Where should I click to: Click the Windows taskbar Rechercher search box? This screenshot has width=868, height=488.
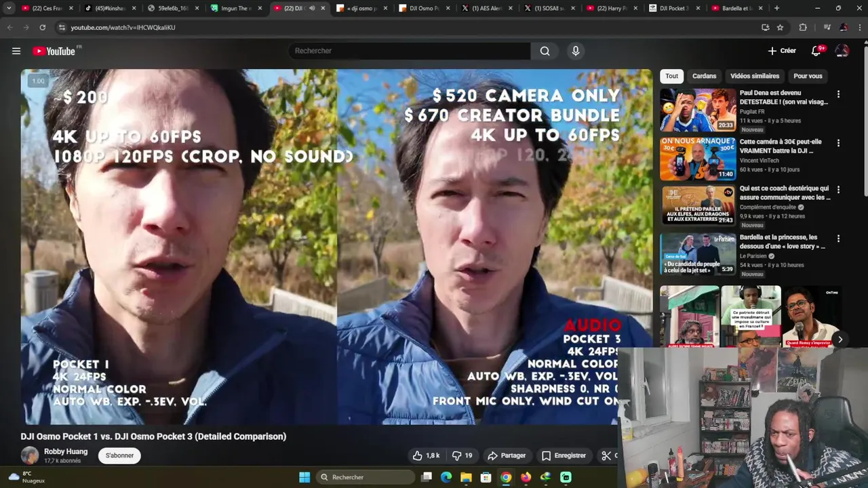pos(364,477)
